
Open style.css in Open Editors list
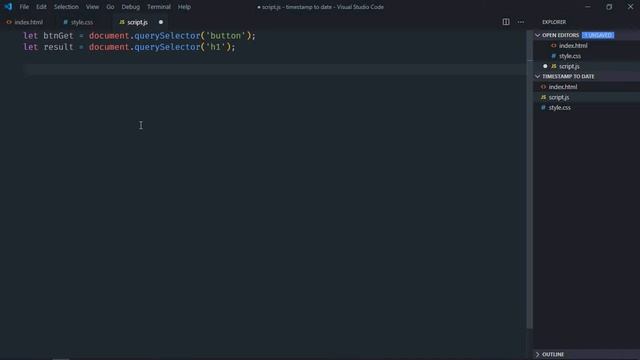pyautogui.click(x=570, y=56)
